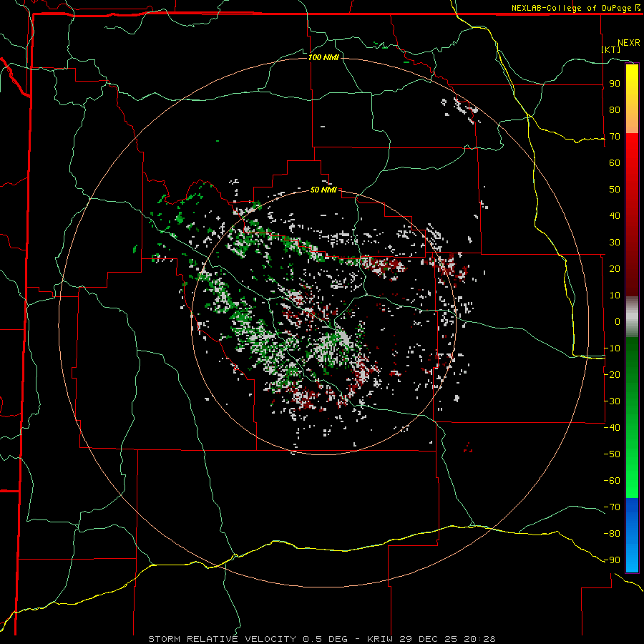This screenshot has height=644, width=644.
Task: Click the -80 scale value
Action: [x=612, y=534]
